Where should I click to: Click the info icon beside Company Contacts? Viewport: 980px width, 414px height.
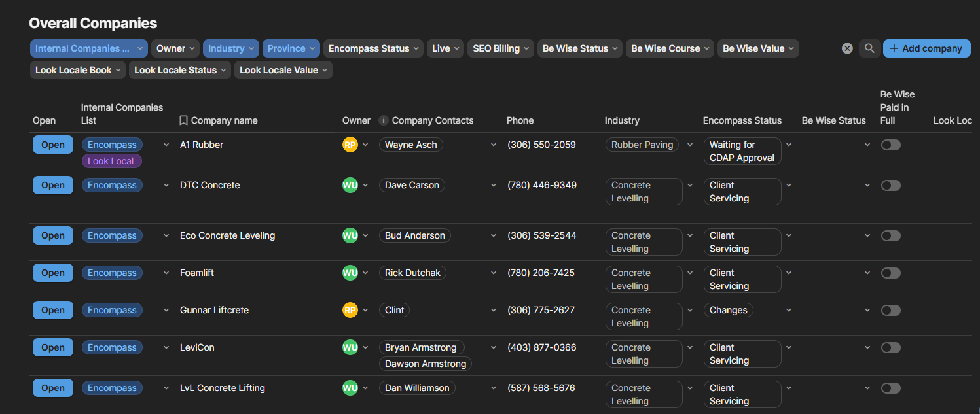384,120
